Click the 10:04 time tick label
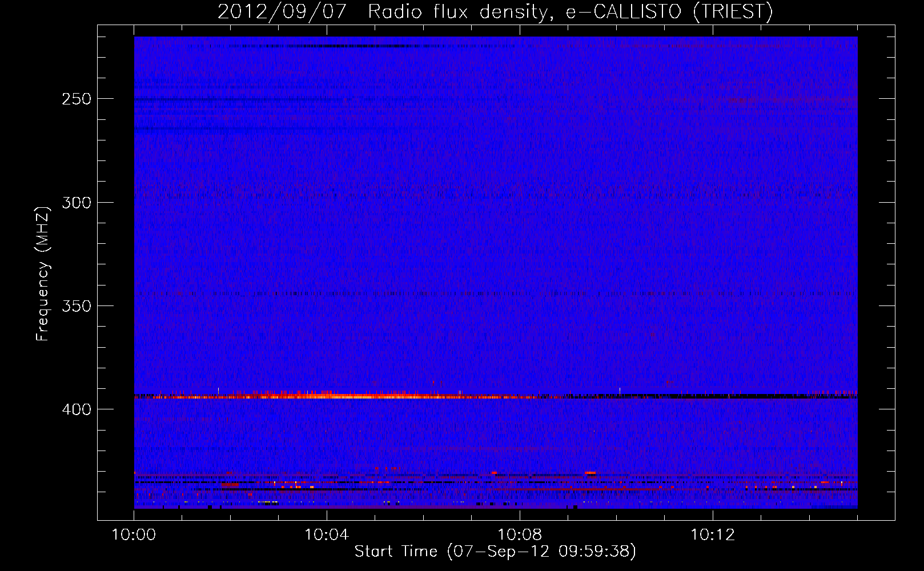Screen dimensions: 924x571 (327, 535)
